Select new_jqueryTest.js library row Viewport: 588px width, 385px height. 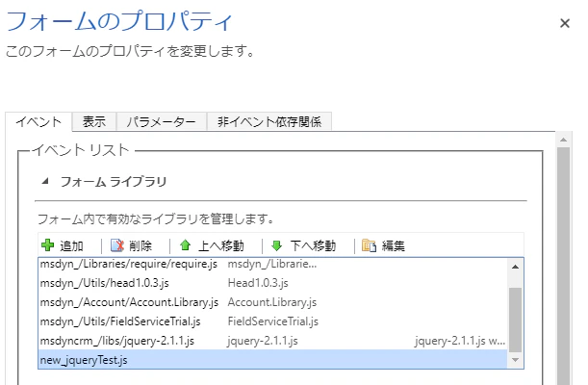pos(273,360)
